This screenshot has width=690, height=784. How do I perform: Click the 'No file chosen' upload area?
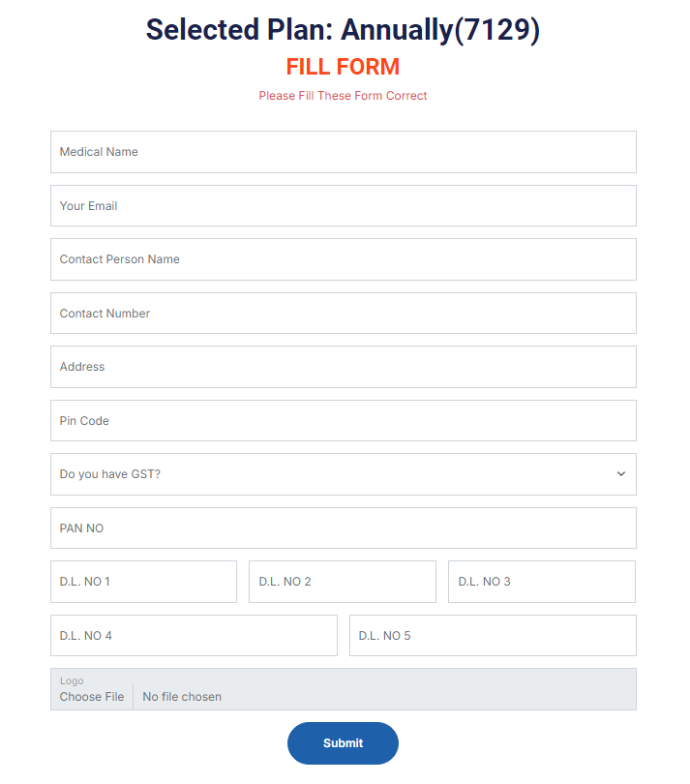[x=182, y=697]
